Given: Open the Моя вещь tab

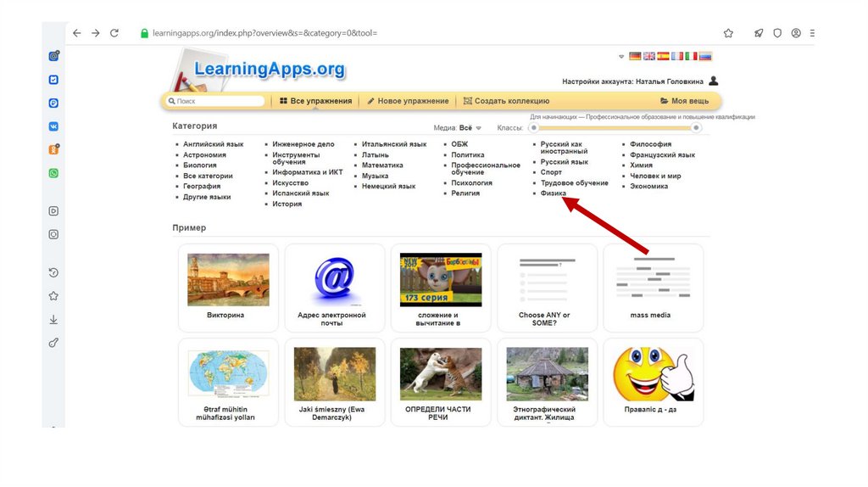Looking at the screenshot, I should coord(684,101).
